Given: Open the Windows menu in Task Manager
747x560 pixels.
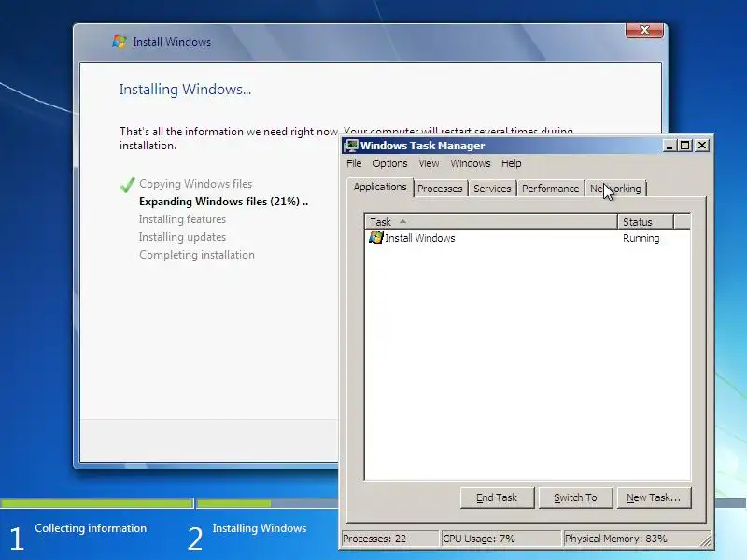Looking at the screenshot, I should [471, 163].
